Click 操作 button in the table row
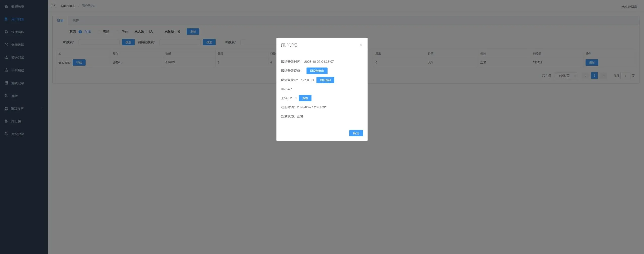 pos(592,63)
